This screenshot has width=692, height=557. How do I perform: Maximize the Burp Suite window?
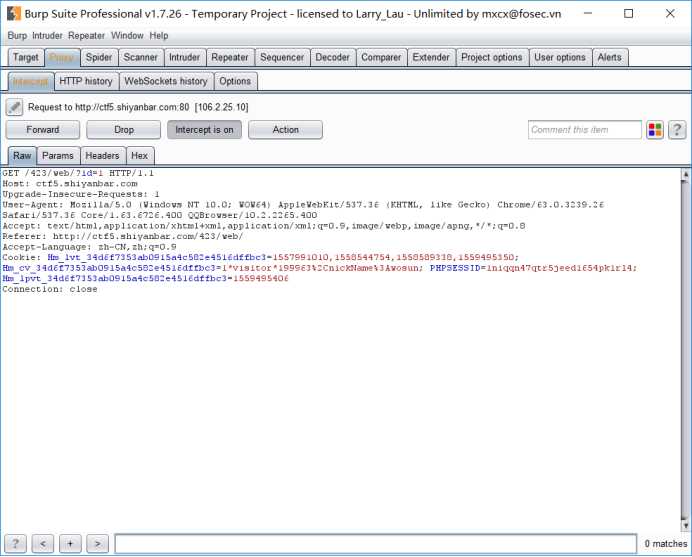click(x=628, y=14)
